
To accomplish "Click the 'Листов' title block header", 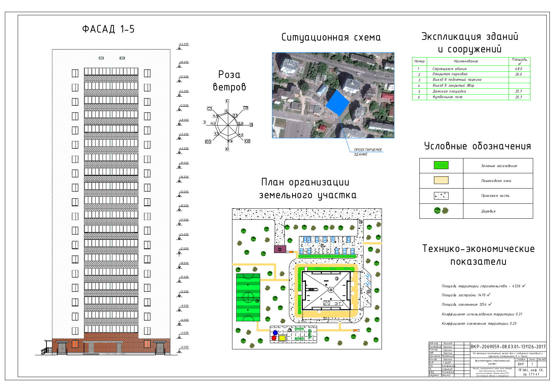I will tap(542, 359).
